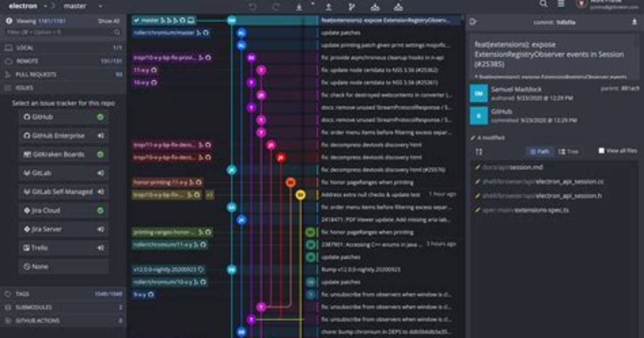Expand the PULL REQUESTS section
This screenshot has width=644, height=338.
click(x=63, y=74)
